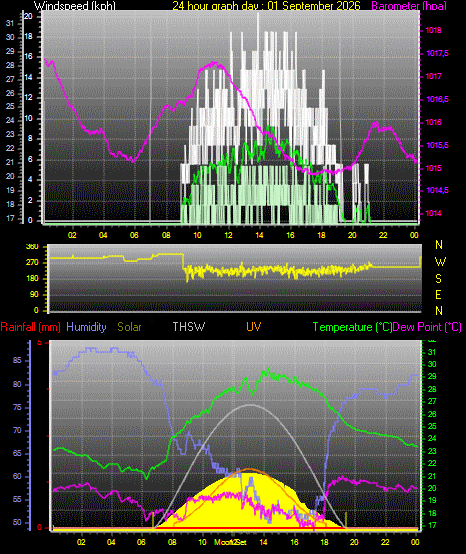Click hour 06 on the top chart time axis
Viewport: 466px width, 554px height.
point(134,235)
